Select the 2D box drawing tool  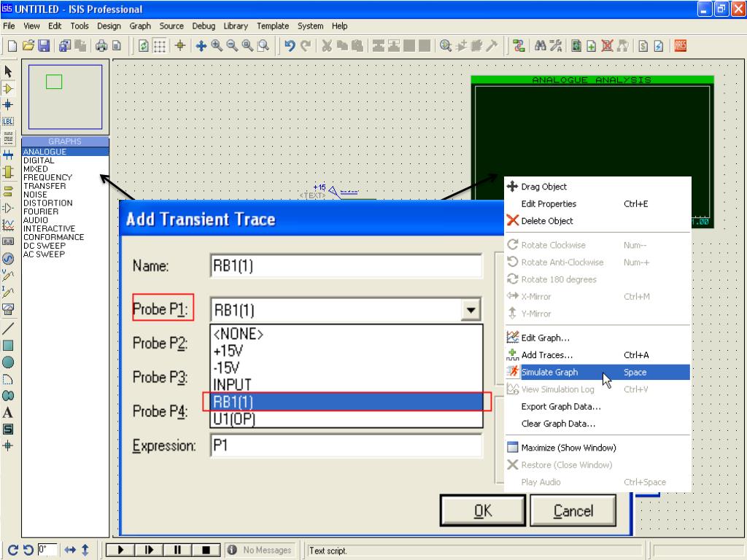[8, 345]
